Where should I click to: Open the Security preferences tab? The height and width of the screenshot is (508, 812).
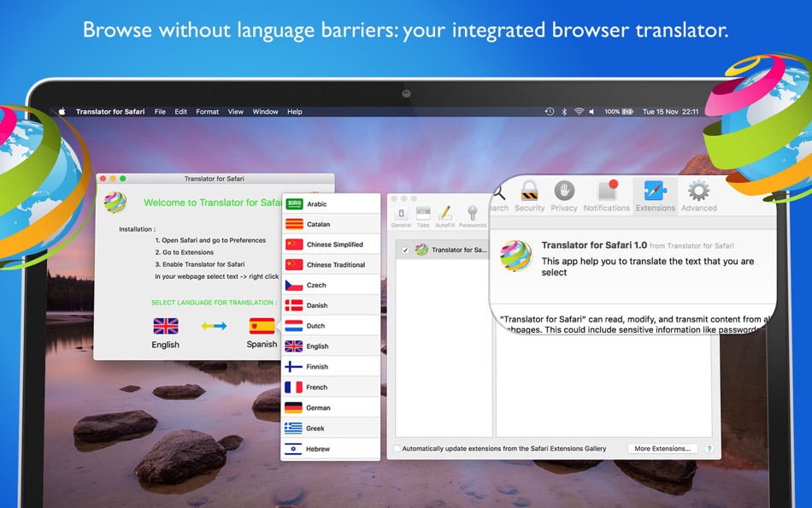(x=529, y=196)
